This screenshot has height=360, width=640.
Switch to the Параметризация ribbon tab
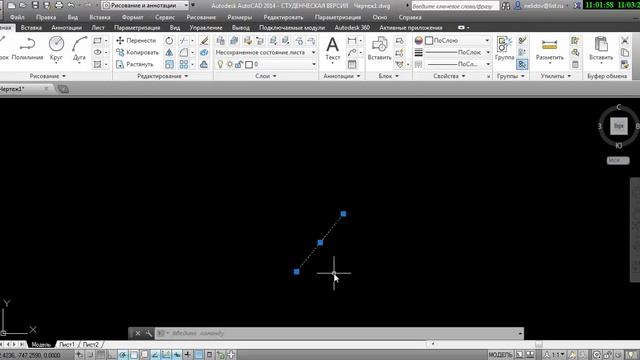(137, 27)
